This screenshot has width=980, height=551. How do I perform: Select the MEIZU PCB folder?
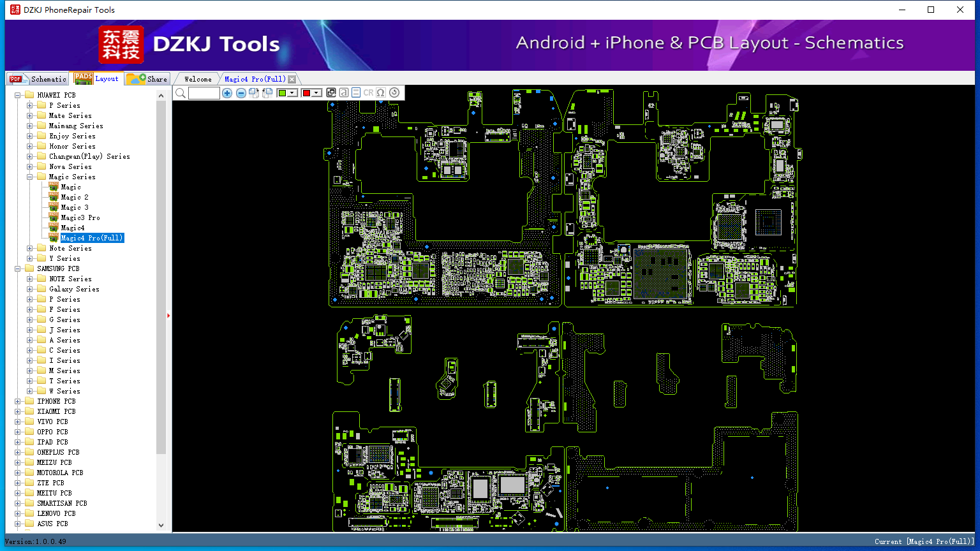point(54,462)
